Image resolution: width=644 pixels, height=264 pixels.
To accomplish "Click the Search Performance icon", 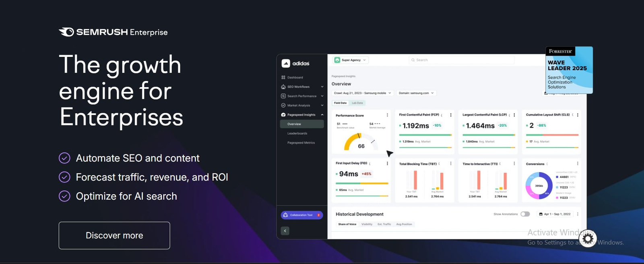I will 283,96.
